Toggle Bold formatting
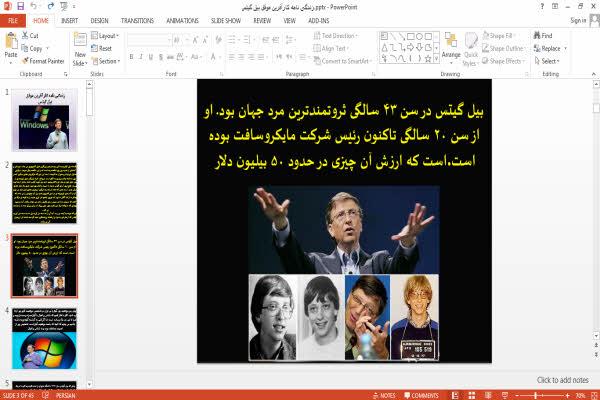The width and height of the screenshot is (600, 400). [131, 57]
